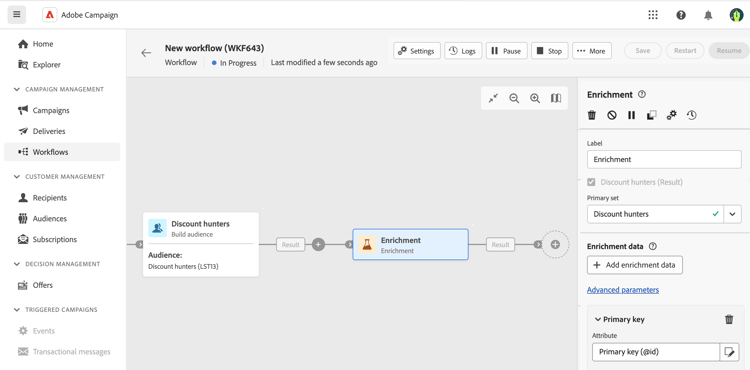Open the user profile avatar

click(736, 15)
